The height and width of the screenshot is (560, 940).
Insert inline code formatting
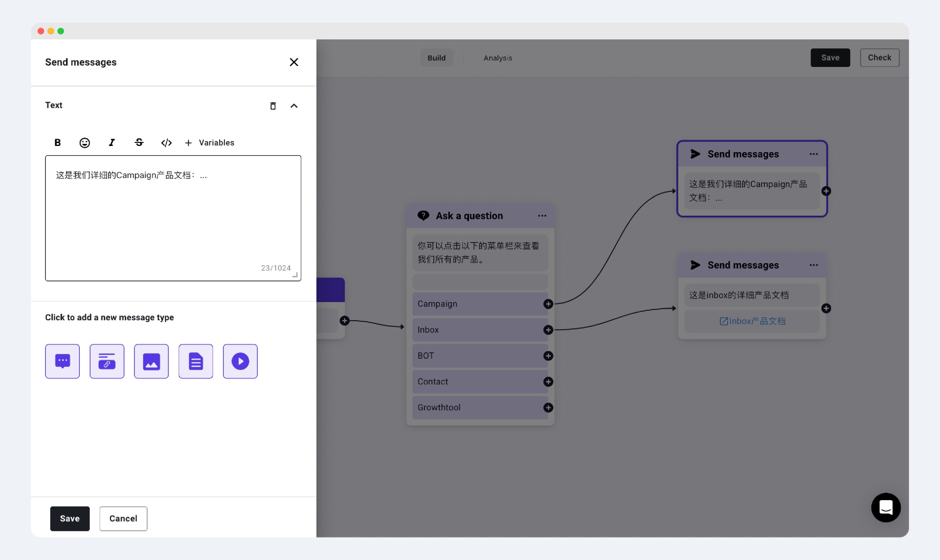point(166,143)
